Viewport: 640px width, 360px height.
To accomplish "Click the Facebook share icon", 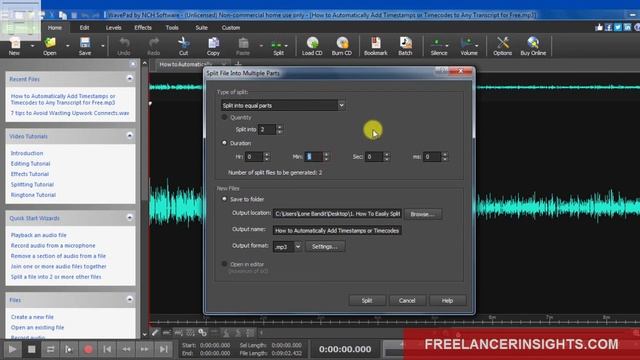I will pos(608,27).
